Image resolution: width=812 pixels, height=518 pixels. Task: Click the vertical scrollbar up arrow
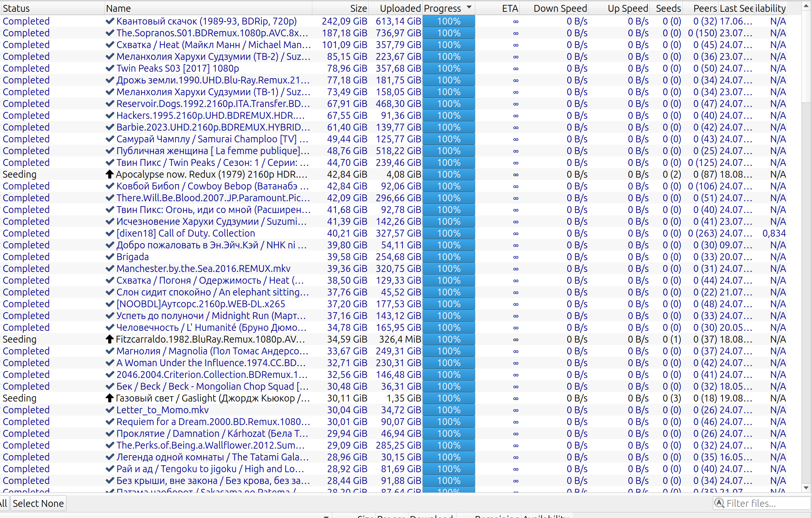tap(806, 6)
